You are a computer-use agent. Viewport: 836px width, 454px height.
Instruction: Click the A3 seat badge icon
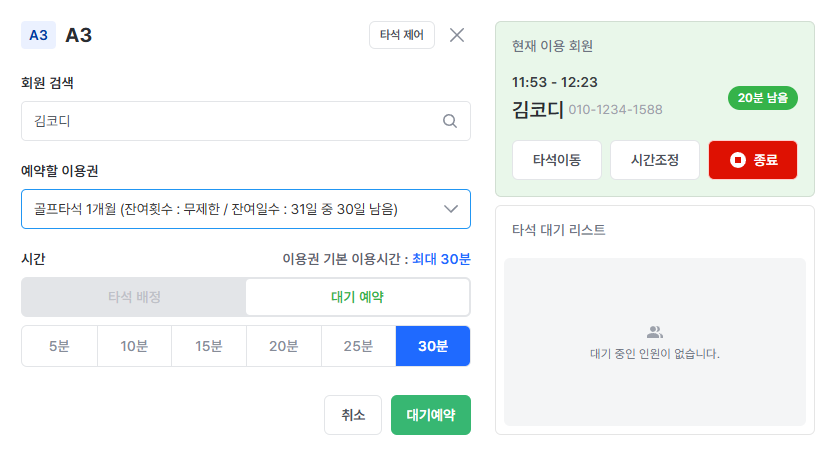click(38, 35)
